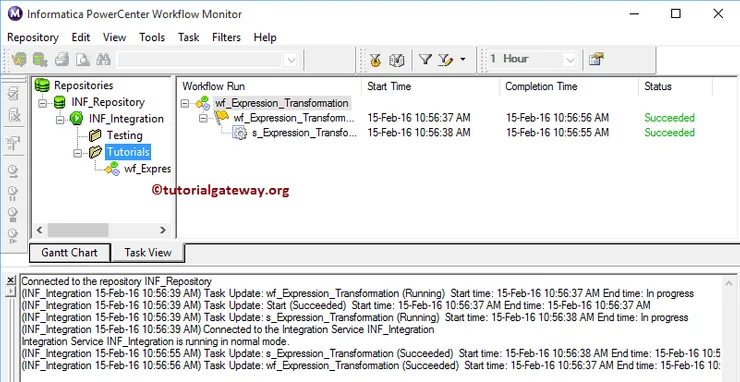Click the Workflow Run column header
740x382 pixels.
tap(269, 86)
